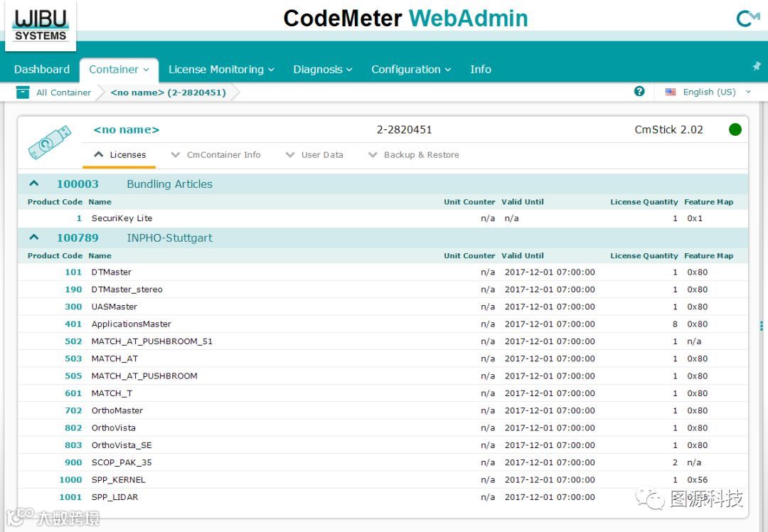Click firm code 100789
Viewport: 768px width, 532px height.
78,238
